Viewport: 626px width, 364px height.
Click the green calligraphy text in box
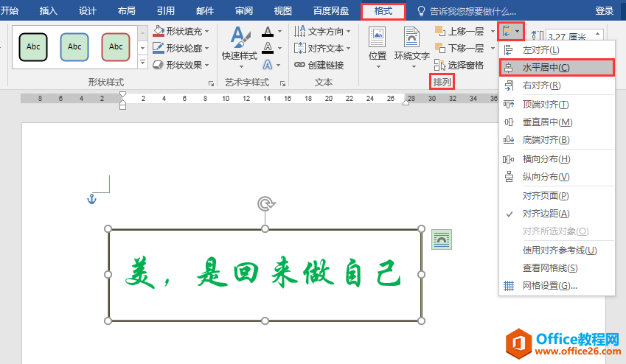click(x=263, y=273)
